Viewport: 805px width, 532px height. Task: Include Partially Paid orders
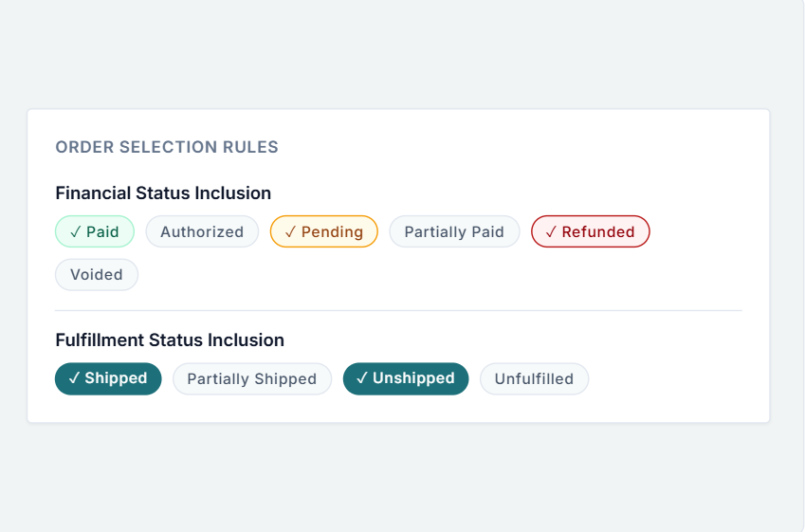pos(454,231)
